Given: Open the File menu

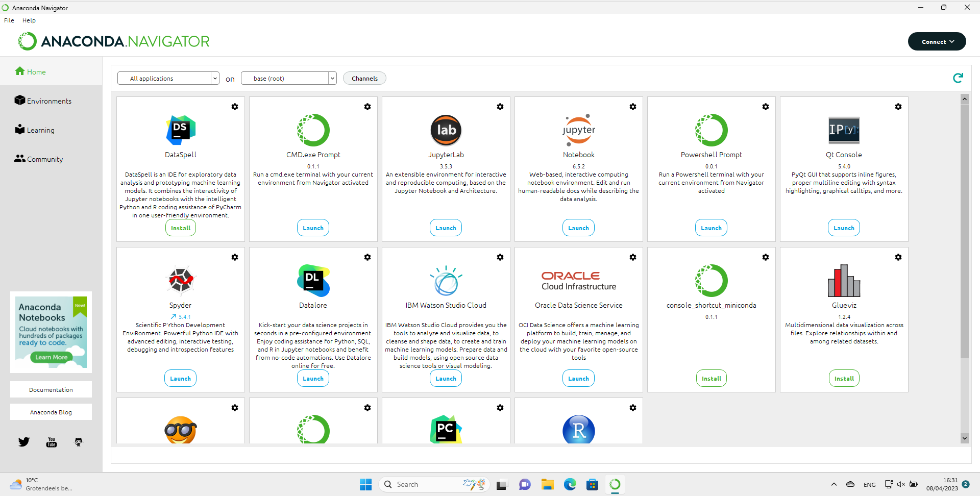Looking at the screenshot, I should pyautogui.click(x=9, y=20).
